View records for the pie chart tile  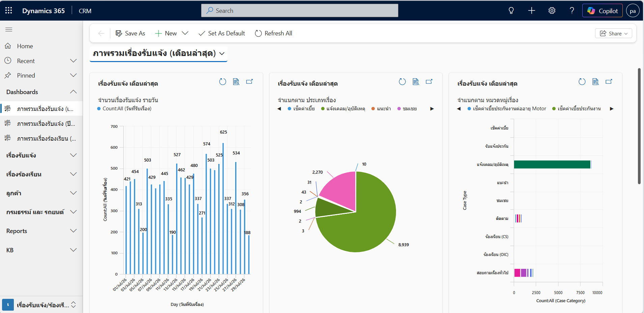tap(416, 82)
